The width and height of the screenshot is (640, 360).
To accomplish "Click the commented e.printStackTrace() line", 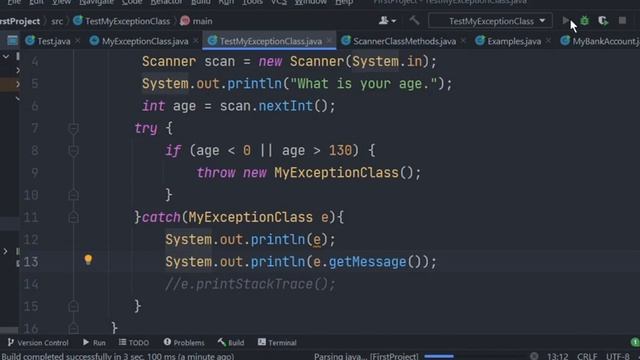I will click(250, 284).
